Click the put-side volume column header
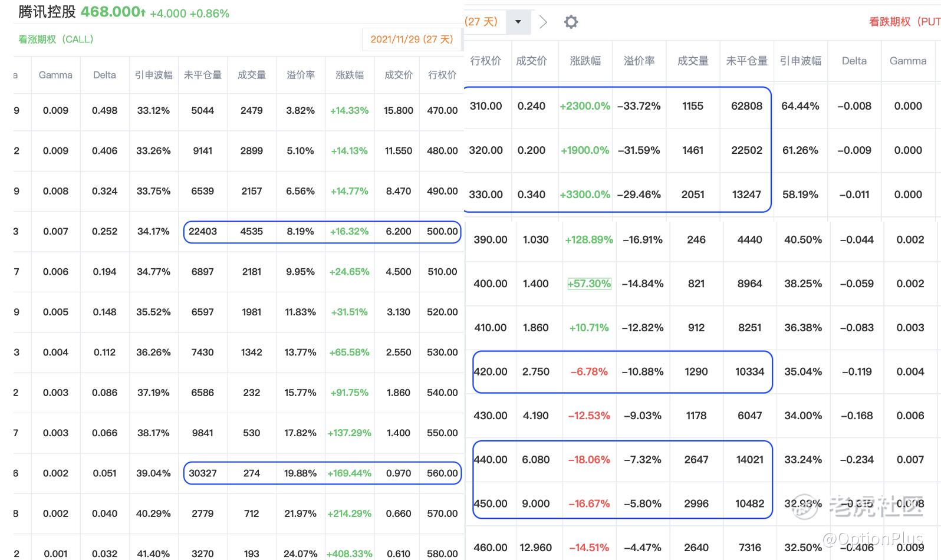Viewport: 941px width, 560px height. tap(693, 61)
